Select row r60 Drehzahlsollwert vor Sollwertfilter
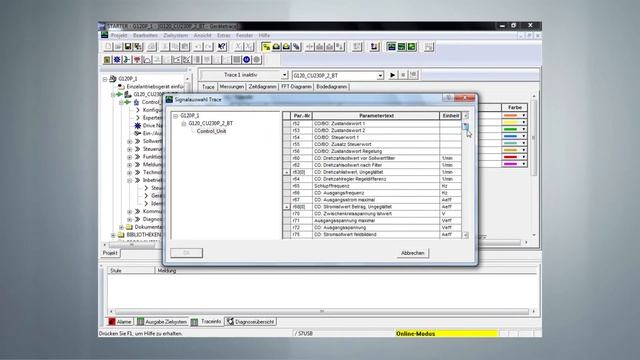The height and width of the screenshot is (360, 640). click(x=373, y=158)
